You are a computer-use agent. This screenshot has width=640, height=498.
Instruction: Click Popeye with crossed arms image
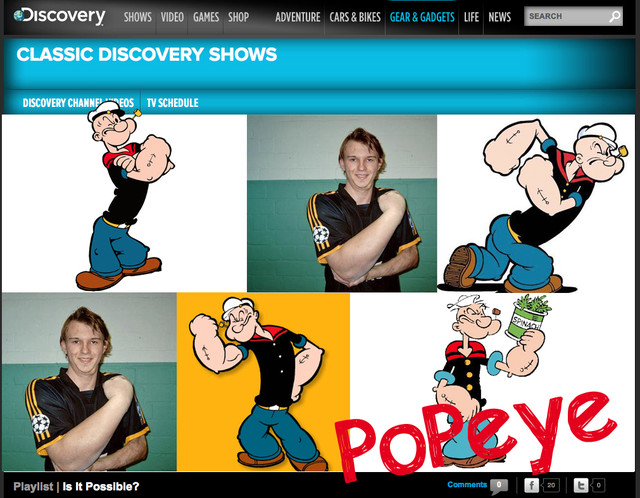tap(124, 197)
